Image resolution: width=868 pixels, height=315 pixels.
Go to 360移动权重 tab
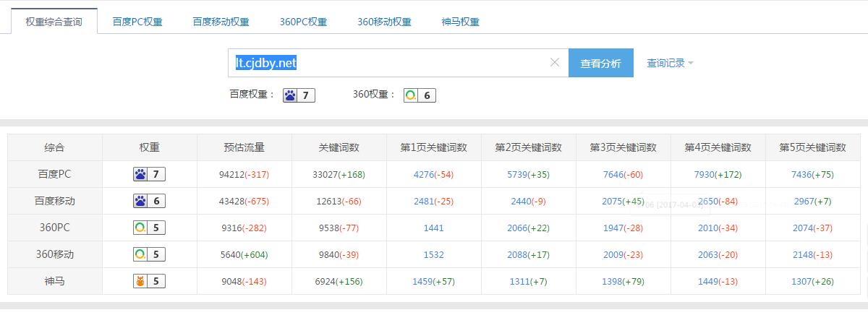[384, 22]
